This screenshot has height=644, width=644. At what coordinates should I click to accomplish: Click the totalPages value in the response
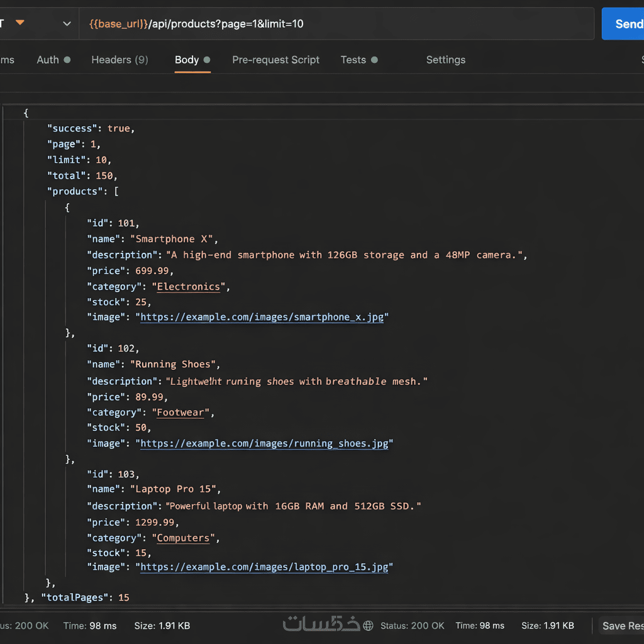(x=123, y=597)
